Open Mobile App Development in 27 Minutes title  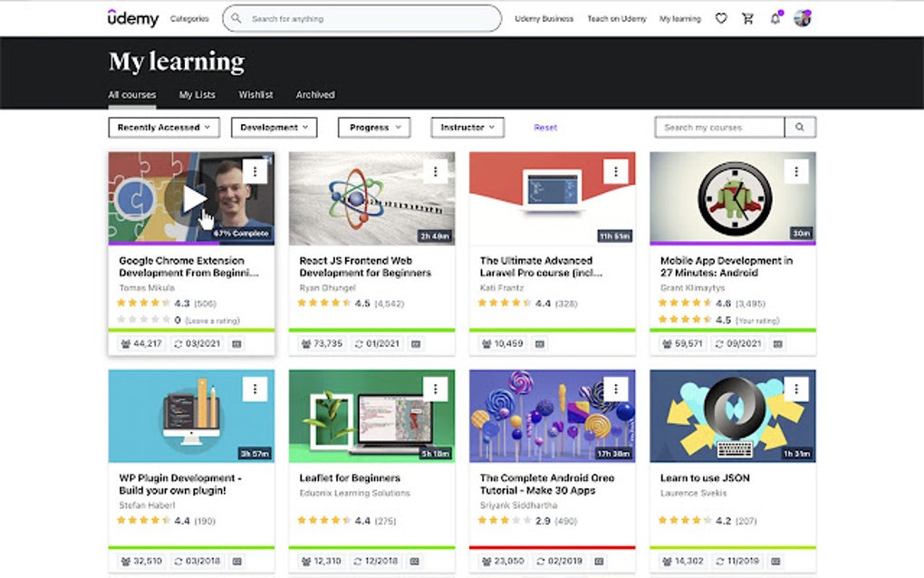[x=726, y=266]
